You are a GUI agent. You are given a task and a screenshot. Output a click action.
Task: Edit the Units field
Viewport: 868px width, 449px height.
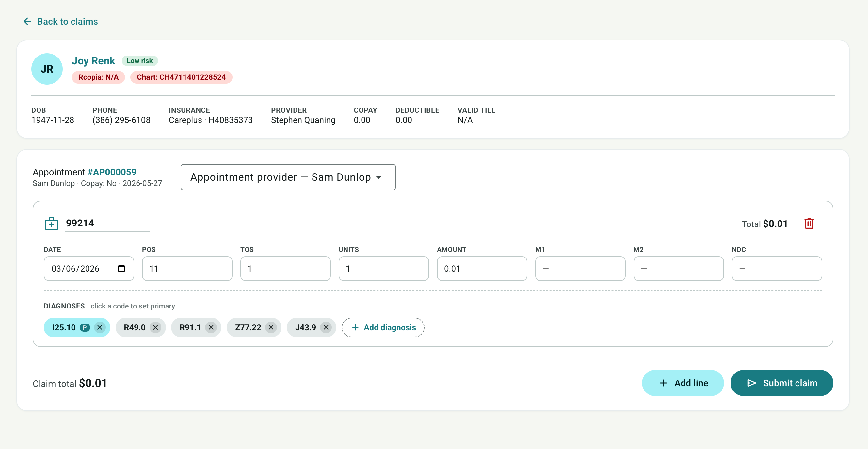coord(384,268)
